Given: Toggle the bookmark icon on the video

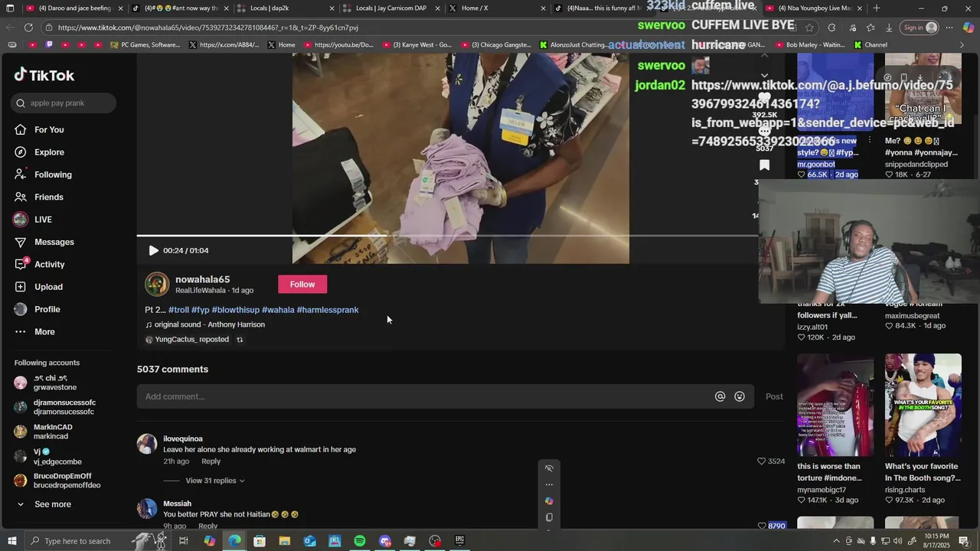Looking at the screenshot, I should 764,165.
